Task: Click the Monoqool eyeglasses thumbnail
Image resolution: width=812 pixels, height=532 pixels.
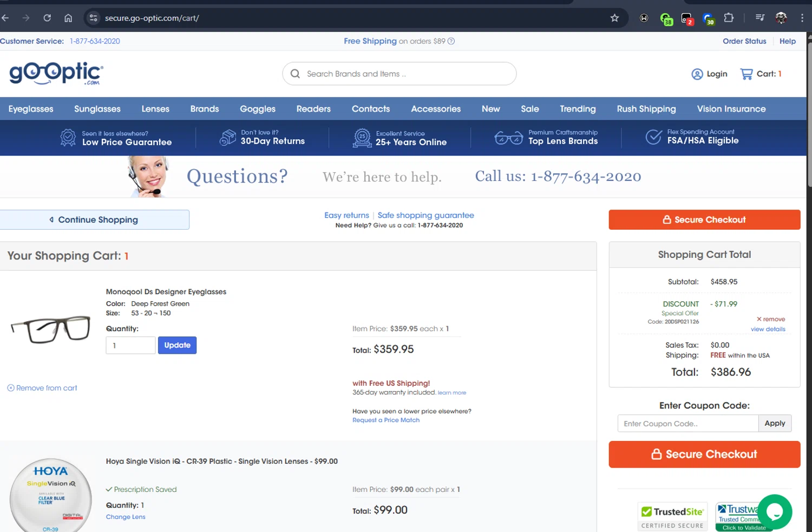Action: tap(51, 329)
